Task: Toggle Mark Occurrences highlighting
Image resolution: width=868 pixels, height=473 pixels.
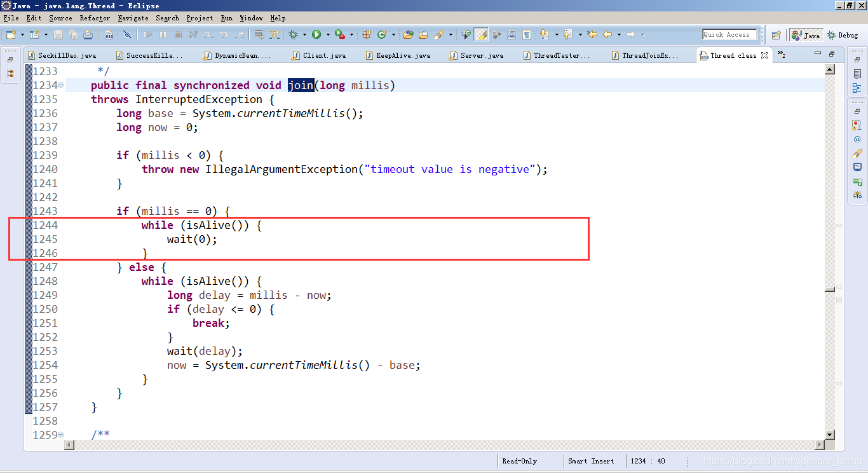Action: click(482, 35)
